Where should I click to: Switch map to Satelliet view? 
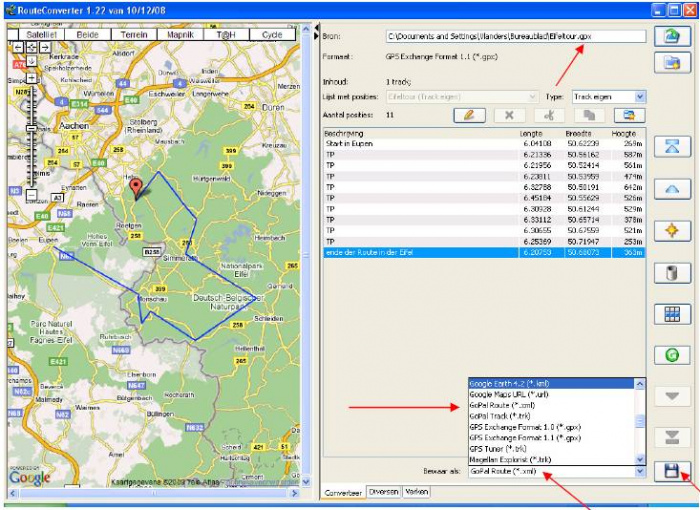(x=42, y=35)
